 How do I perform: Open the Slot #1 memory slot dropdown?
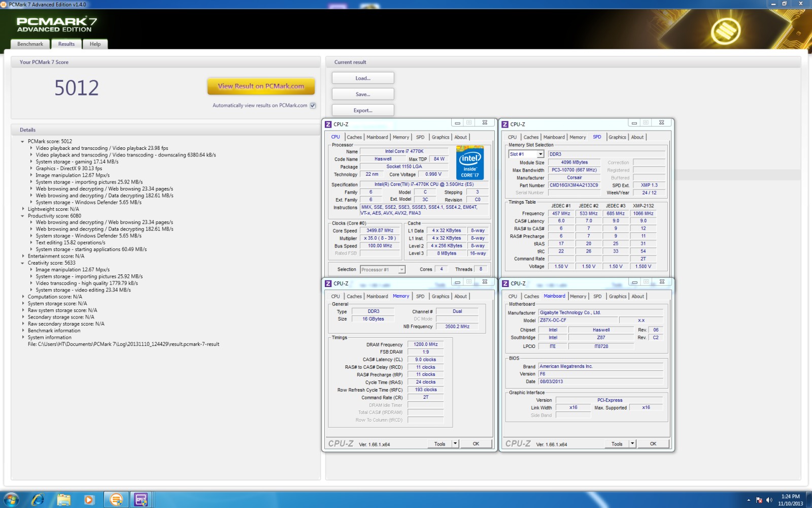click(540, 154)
